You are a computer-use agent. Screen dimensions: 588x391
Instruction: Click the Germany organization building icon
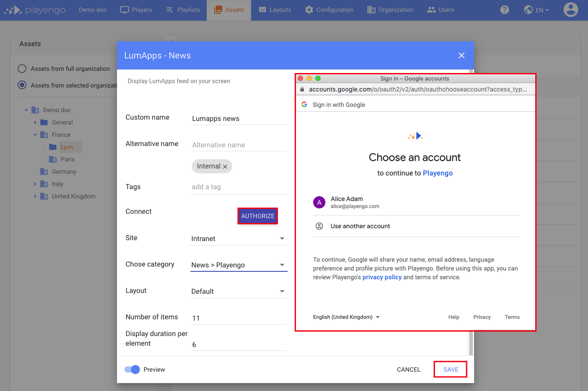click(x=44, y=172)
